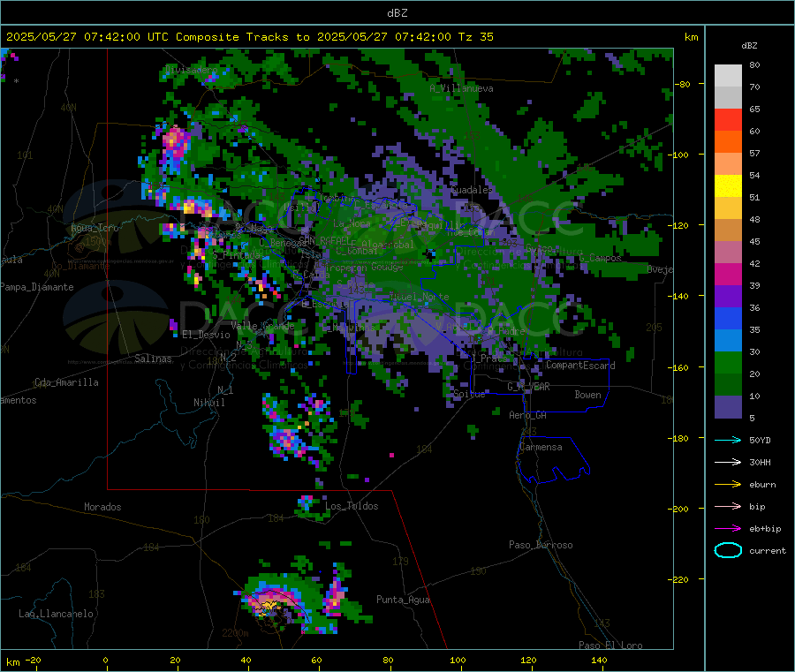Click the -80 km axis tick label
Screen dimensions: 795x672
683,84
